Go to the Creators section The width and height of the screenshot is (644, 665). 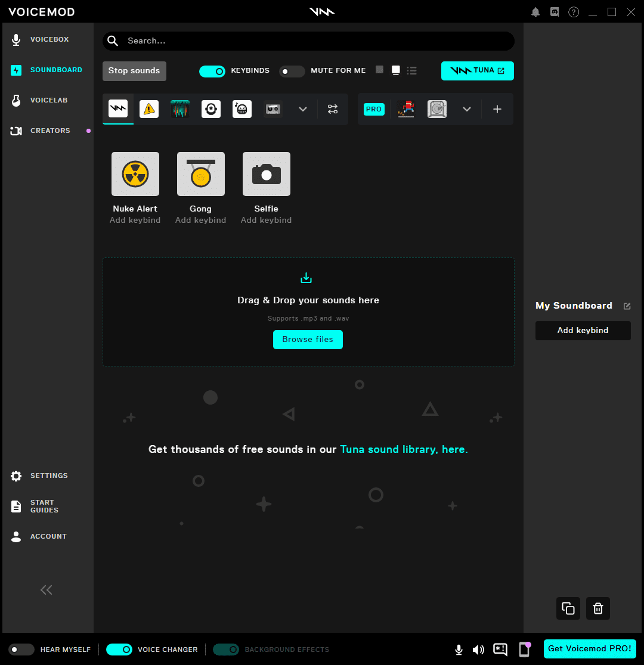point(41,130)
